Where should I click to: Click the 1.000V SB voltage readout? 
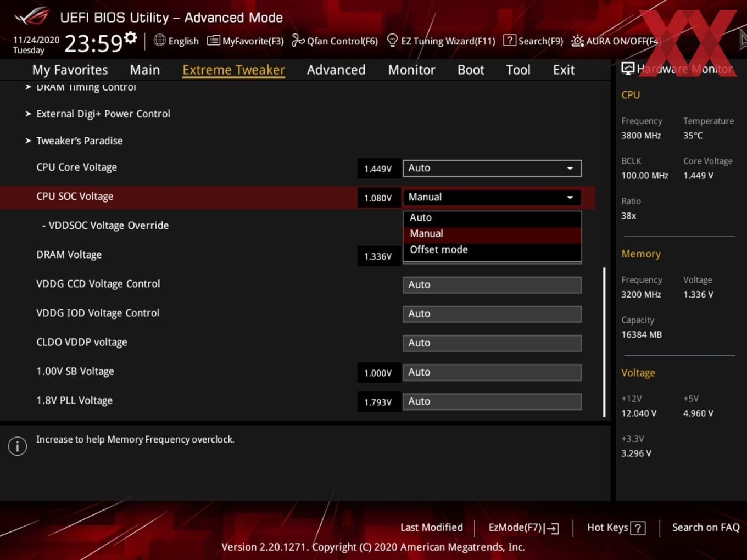pos(378,373)
